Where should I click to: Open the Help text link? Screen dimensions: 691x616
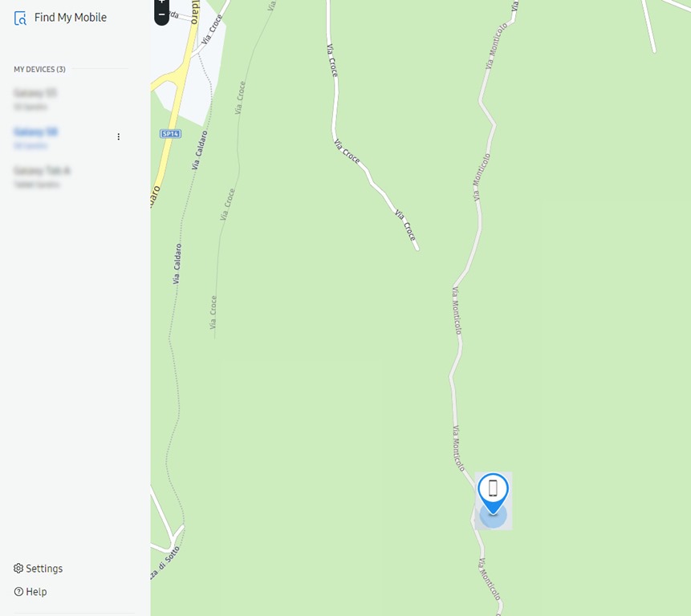coord(36,591)
